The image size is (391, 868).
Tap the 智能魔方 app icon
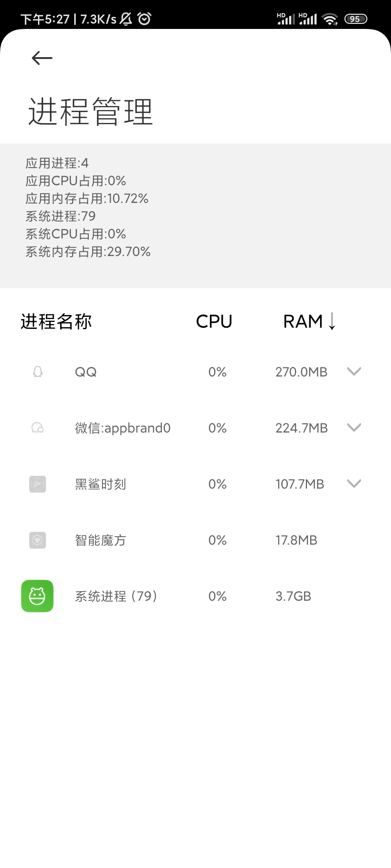(38, 540)
